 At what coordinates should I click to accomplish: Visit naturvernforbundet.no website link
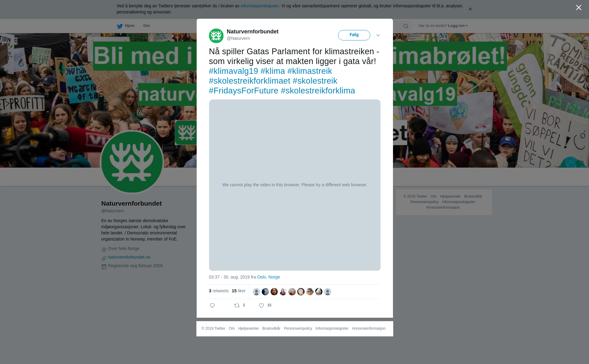pos(129,257)
